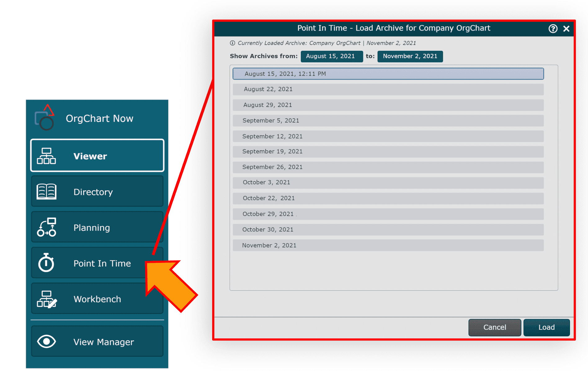
Task: Close the Load Archive dialog
Action: pyautogui.click(x=566, y=29)
